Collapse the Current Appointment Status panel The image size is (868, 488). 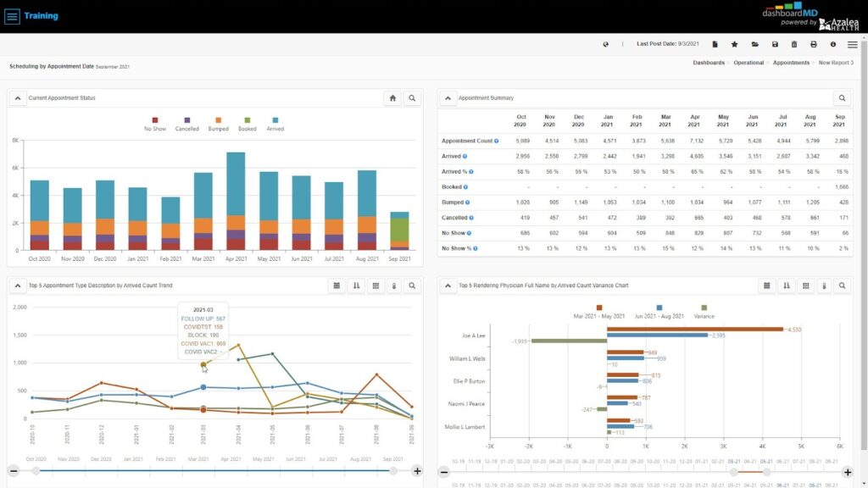pyautogui.click(x=18, y=97)
